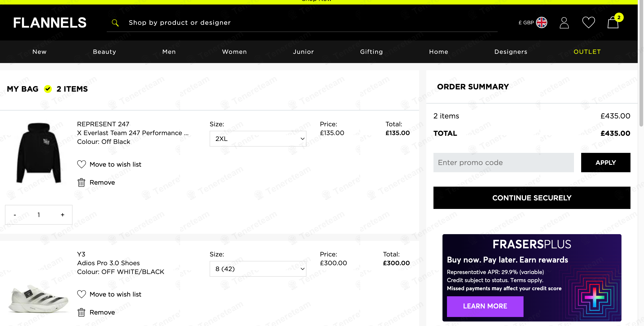Image resolution: width=644 pixels, height=326 pixels.
Task: Click the REPRESENT 247 brand name
Action: click(103, 124)
